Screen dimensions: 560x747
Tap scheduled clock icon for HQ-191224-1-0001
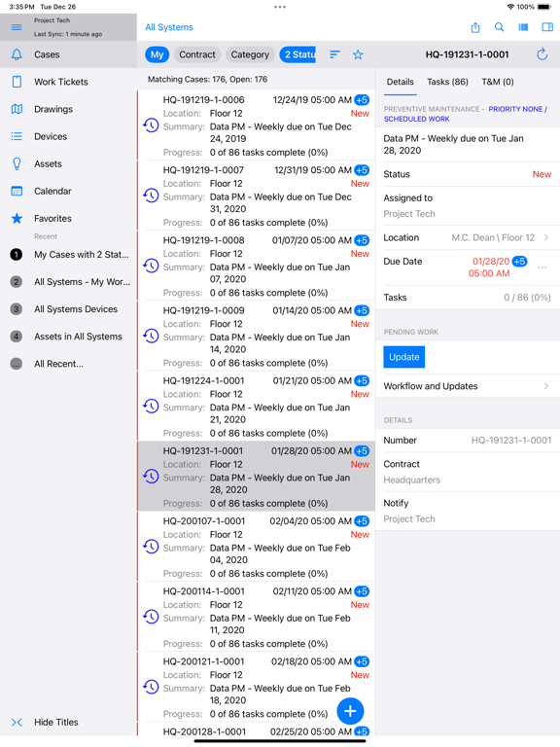click(x=151, y=407)
